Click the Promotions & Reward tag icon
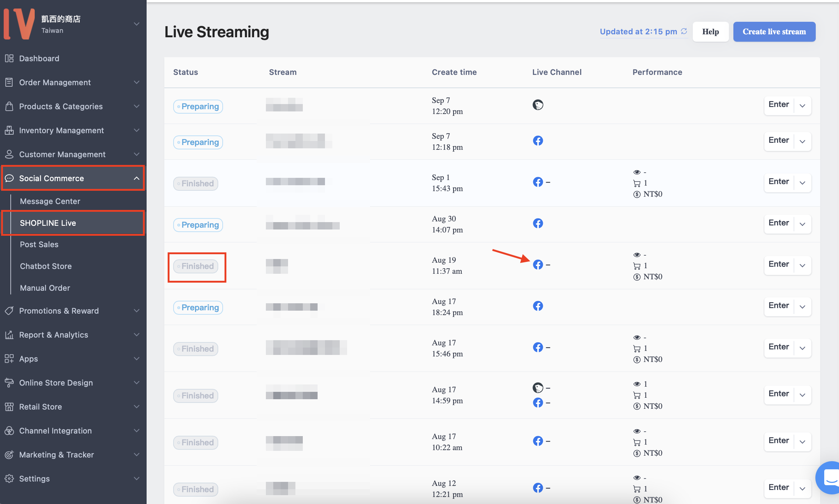Image resolution: width=839 pixels, height=504 pixels. 9,311
